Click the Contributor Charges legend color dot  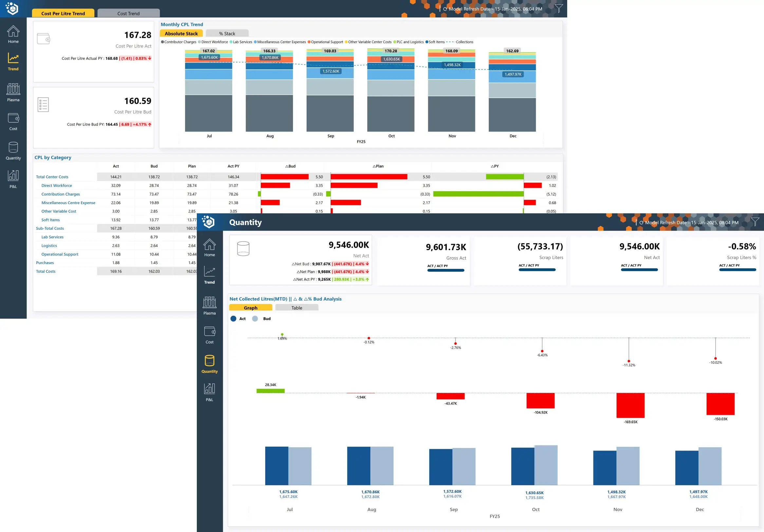pos(162,42)
